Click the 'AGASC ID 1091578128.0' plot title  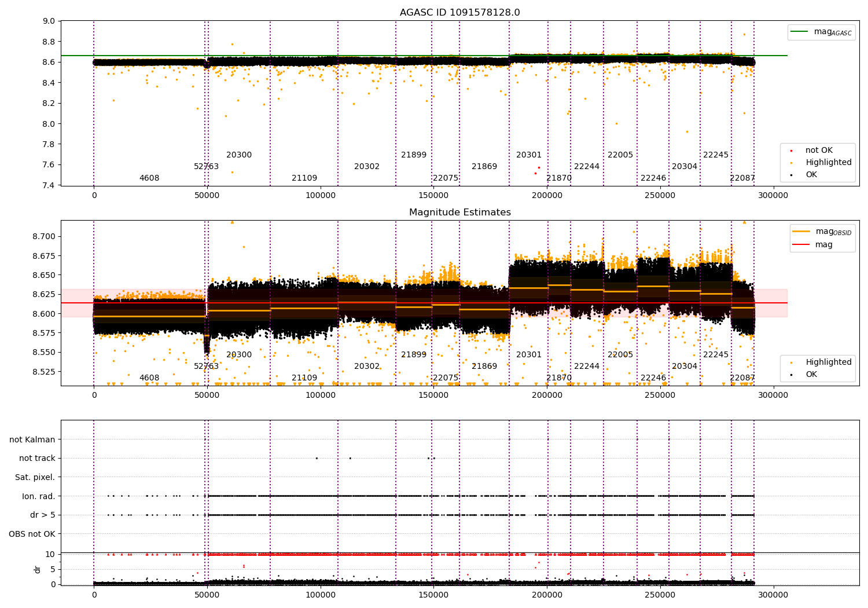(459, 13)
